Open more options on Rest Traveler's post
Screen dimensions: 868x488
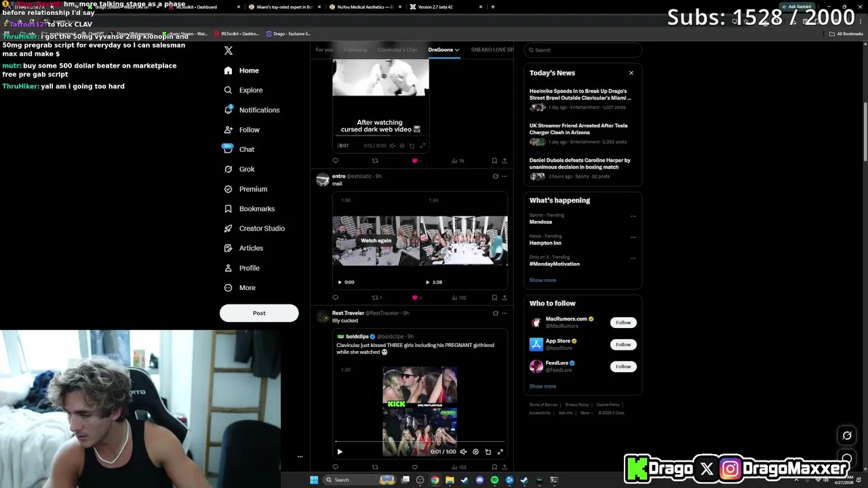pyautogui.click(x=505, y=313)
